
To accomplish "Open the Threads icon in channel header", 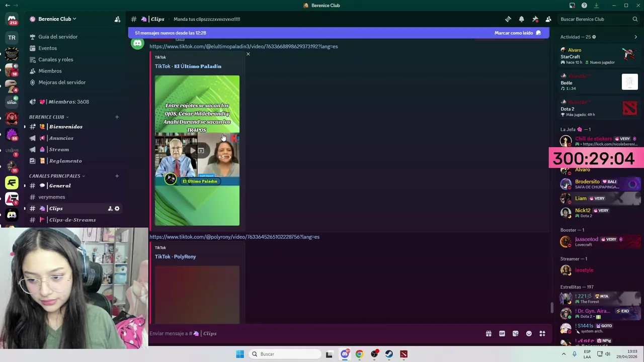I will [x=508, y=19].
